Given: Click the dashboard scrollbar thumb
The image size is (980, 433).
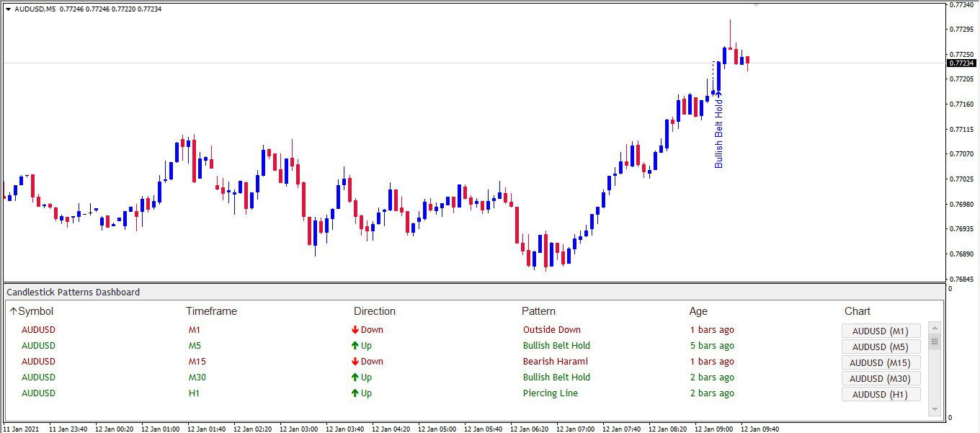Looking at the screenshot, I should click(x=935, y=341).
